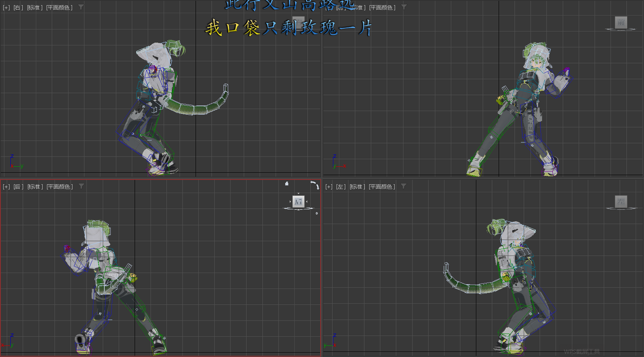Screen dimensions: 644x357
Task: Click the ViewCube curved rotate arrows in Back viewport
Action: pos(315,185)
